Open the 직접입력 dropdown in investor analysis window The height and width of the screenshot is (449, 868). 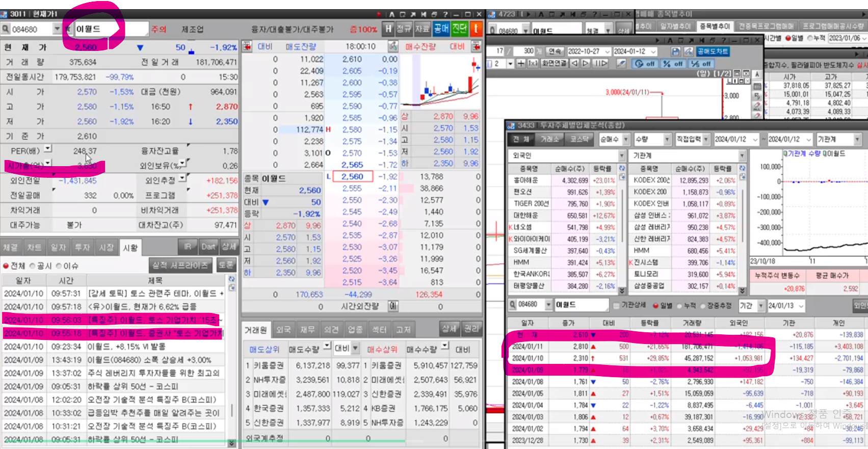tap(706, 139)
